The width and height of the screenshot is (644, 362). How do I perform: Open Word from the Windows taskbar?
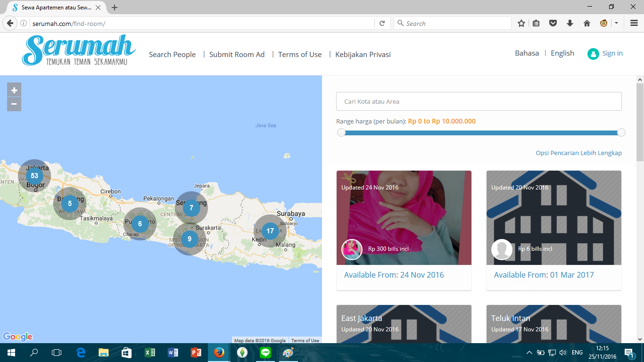pos(173,353)
